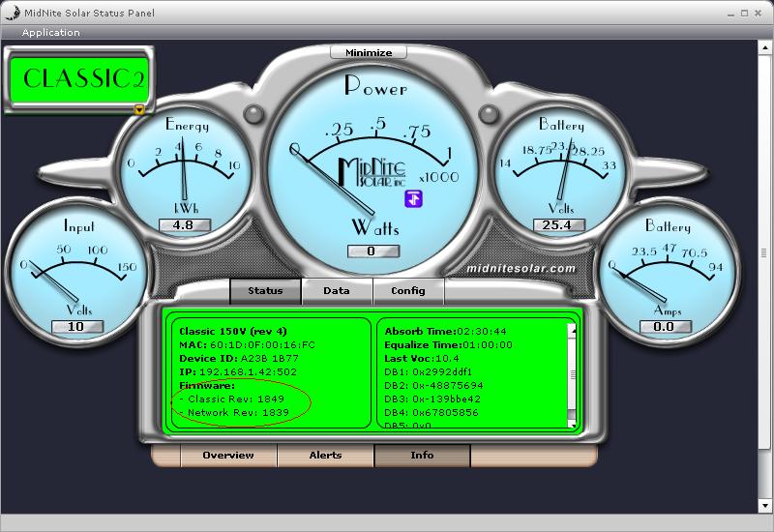The width and height of the screenshot is (774, 532).
Task: Click the window scrollbar up arrow
Action: 764,47
